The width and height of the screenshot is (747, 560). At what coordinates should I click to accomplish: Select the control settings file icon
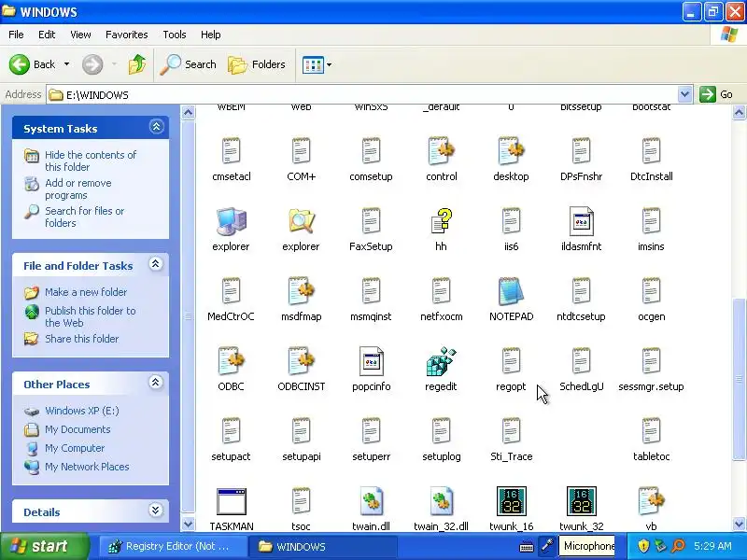[x=441, y=151]
